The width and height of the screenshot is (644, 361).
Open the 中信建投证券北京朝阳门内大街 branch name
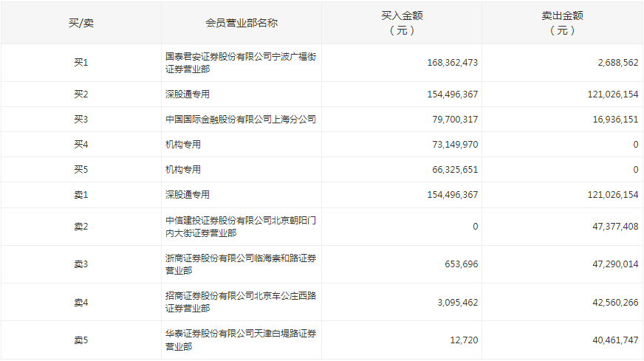click(x=241, y=227)
